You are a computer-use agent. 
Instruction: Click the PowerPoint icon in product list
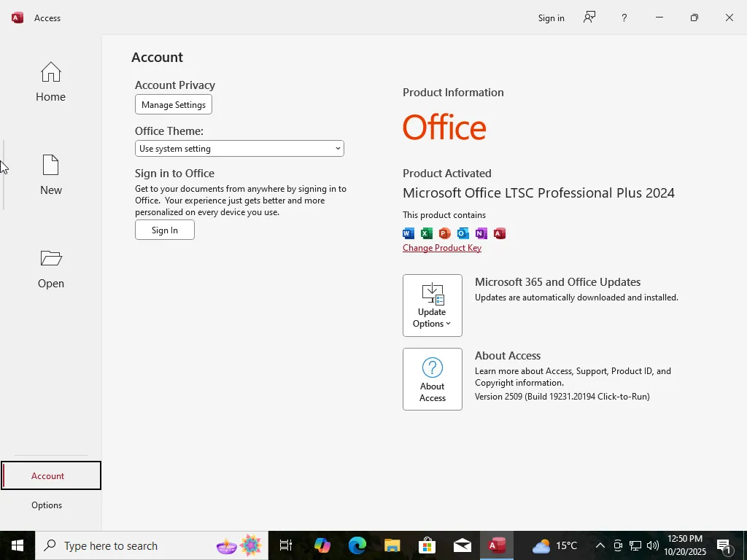444,233
